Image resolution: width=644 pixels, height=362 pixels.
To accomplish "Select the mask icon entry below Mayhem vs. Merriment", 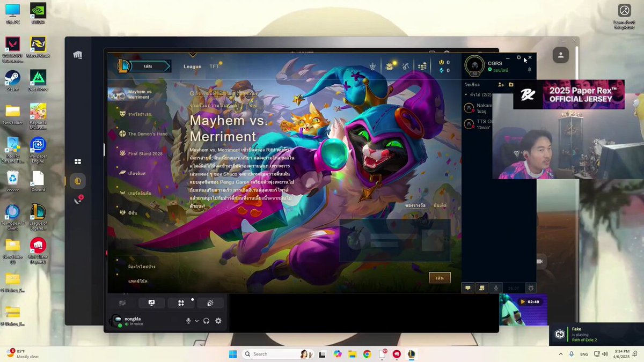I will (x=136, y=114).
